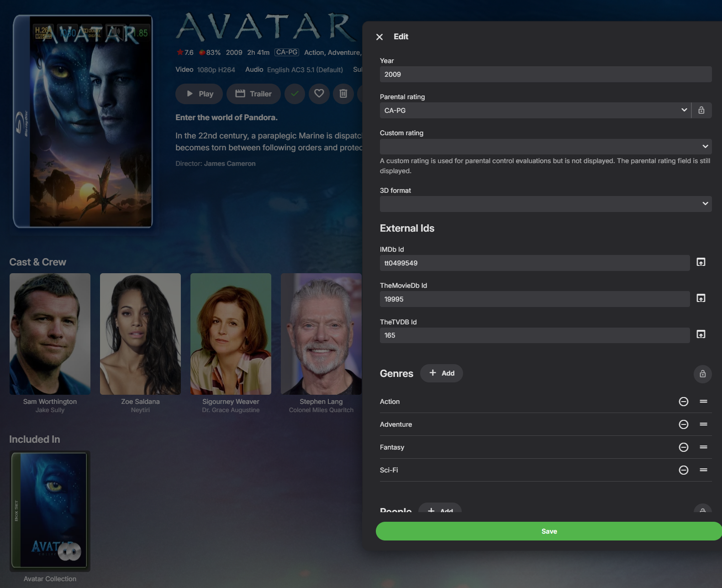
Task: Open the TheMovieDb Id external link icon
Action: point(701,298)
